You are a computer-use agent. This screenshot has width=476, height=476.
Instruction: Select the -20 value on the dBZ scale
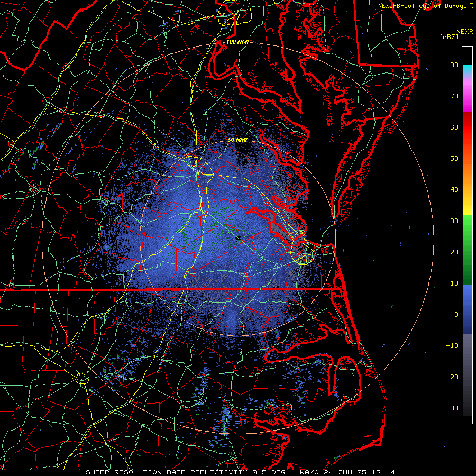point(452,377)
